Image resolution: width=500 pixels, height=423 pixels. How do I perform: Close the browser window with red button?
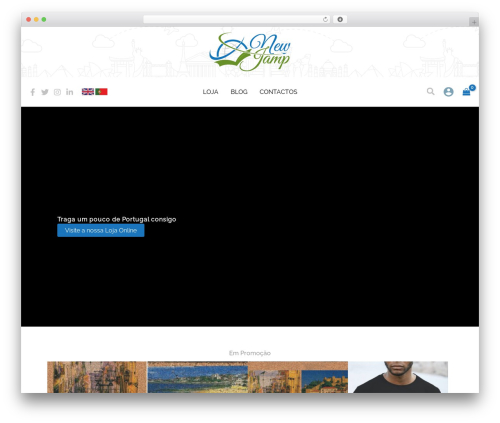tap(29, 20)
